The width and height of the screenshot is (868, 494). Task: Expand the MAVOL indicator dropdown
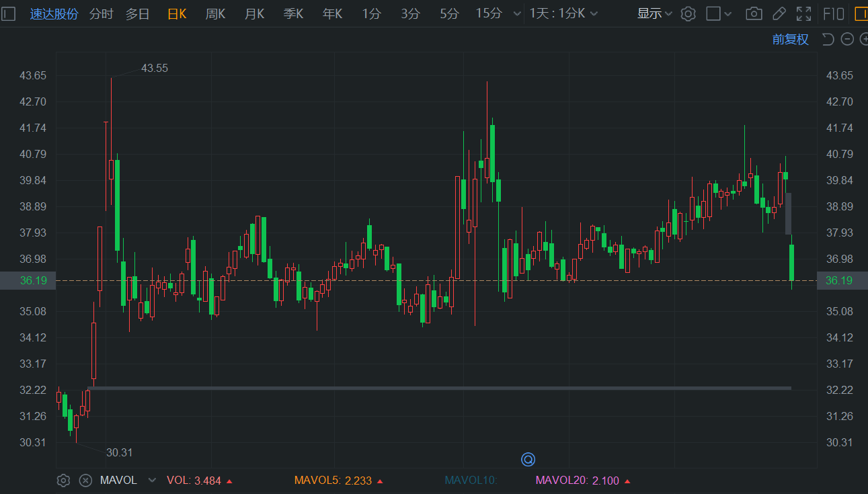click(x=152, y=481)
